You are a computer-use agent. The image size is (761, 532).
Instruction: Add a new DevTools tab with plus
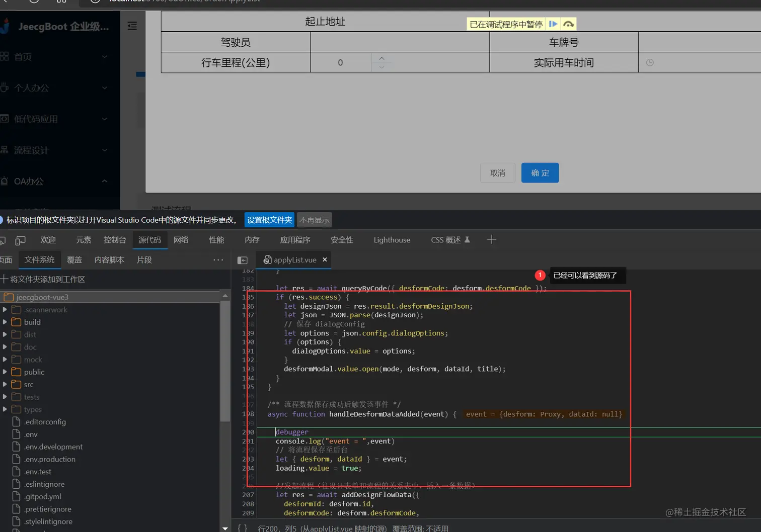pos(492,240)
